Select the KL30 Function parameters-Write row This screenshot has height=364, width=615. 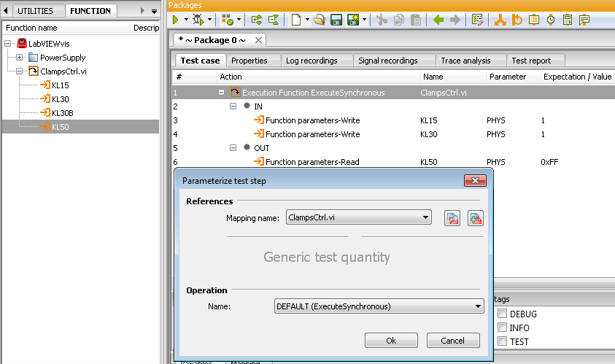click(x=393, y=134)
